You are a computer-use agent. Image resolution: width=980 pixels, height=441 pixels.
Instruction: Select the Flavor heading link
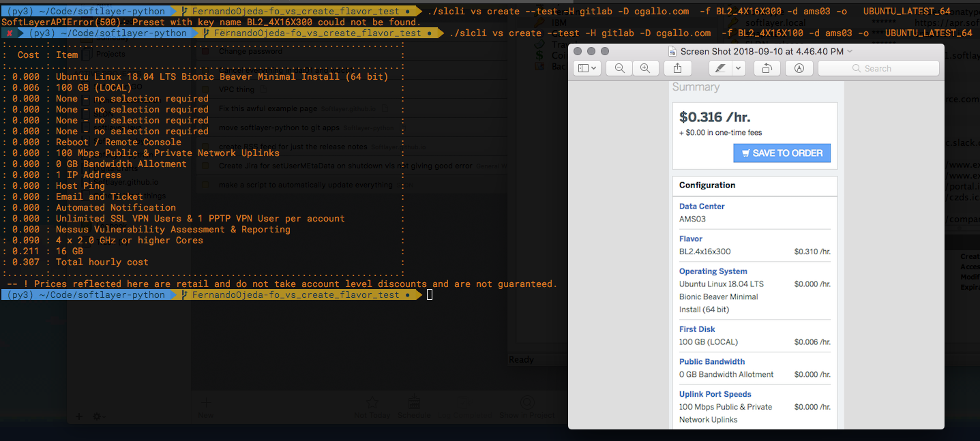pos(691,239)
